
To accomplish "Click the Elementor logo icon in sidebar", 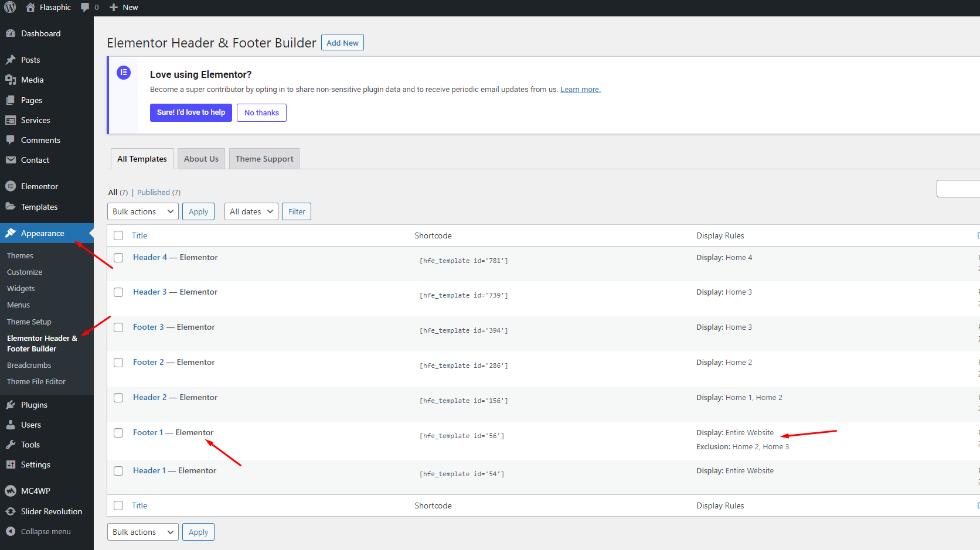I will pos(11,186).
